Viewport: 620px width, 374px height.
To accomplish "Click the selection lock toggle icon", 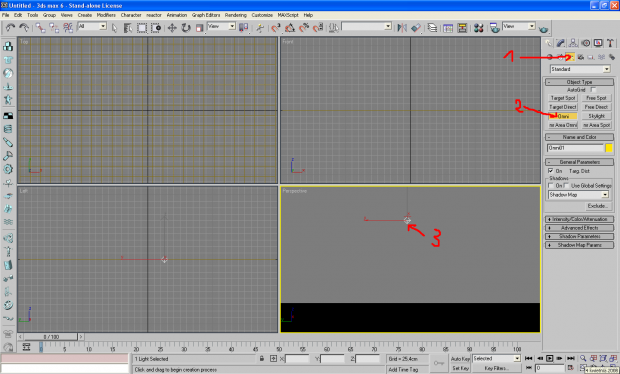I will 262,359.
